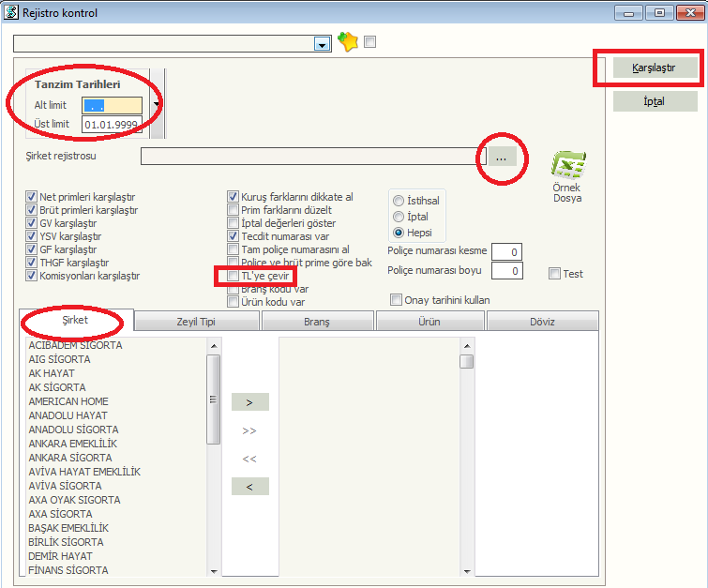
Task: Click the yellow star favorites icon
Action: [x=348, y=42]
